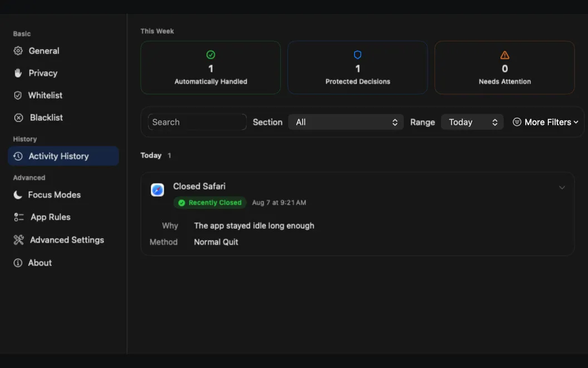588x368 pixels.
Task: Click "The app stayed idle long enough" text
Action: pos(254,226)
